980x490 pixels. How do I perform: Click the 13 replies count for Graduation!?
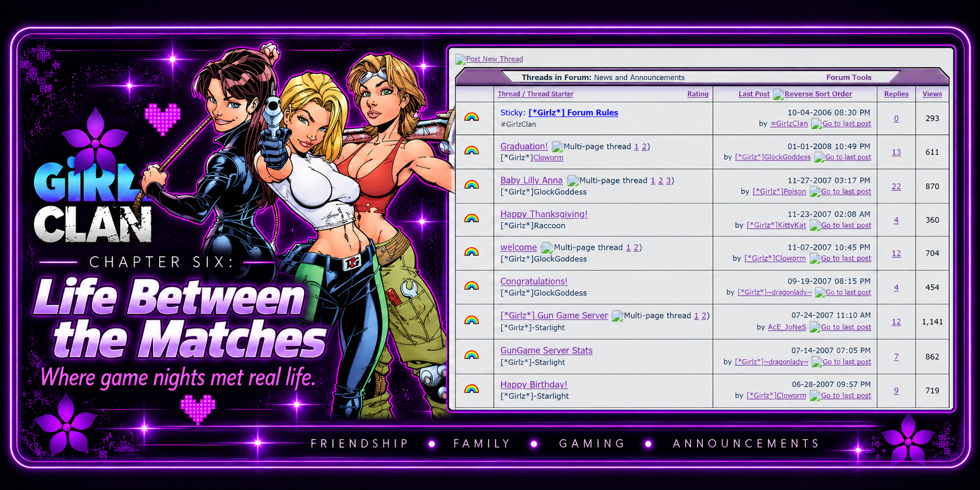[896, 152]
